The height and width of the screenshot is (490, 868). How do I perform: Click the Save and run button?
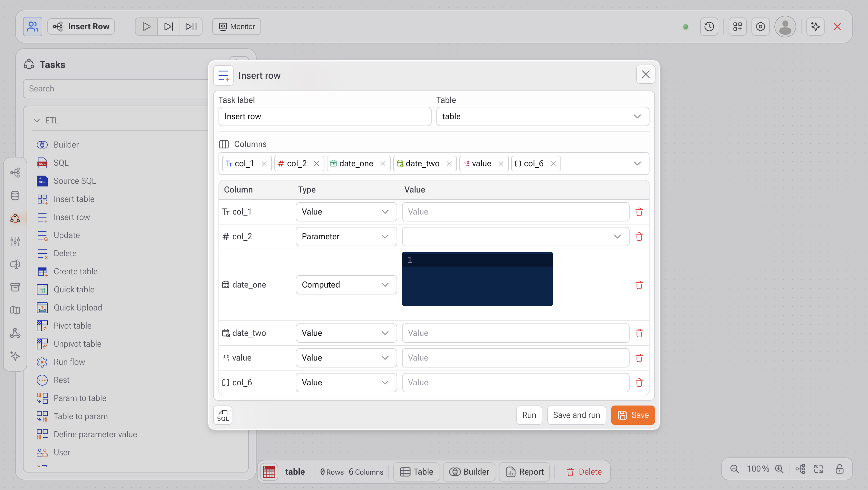click(x=576, y=415)
